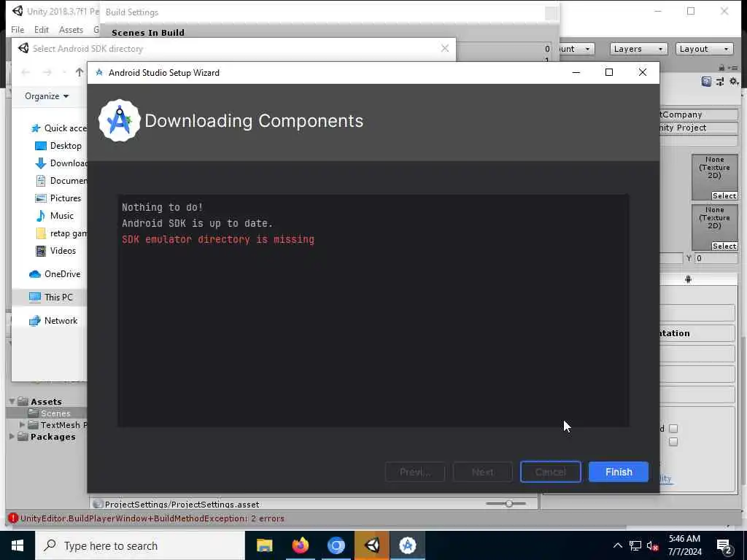Viewport: 747px width, 560px height.
Task: Select Downloads folder in file dialog sidebar
Action: coord(61,163)
